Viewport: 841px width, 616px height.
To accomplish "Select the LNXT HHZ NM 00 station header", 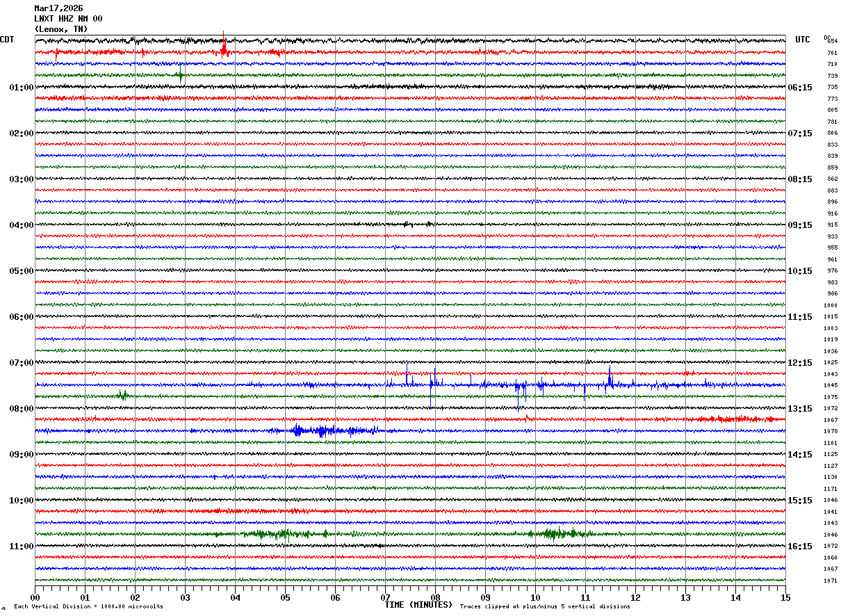I will [x=68, y=19].
